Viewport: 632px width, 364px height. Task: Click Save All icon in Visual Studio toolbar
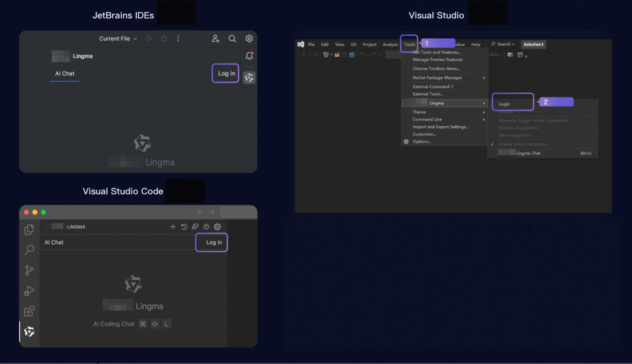pyautogui.click(x=352, y=55)
